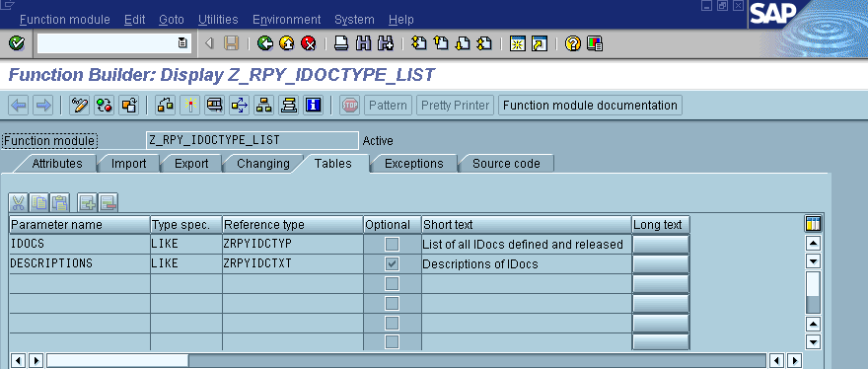Click the Check syntax icon
Viewport: 868px width, 369px height.
point(166,106)
